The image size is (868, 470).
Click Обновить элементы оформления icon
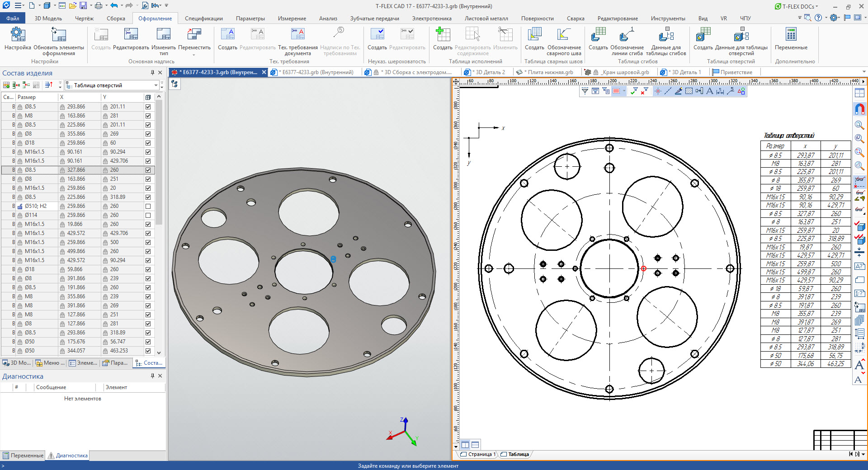59,35
